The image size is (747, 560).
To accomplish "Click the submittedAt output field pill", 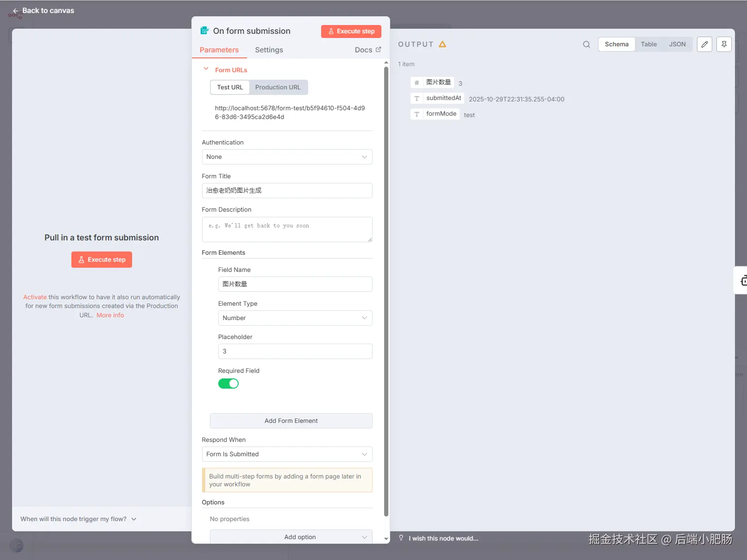I will click(437, 98).
